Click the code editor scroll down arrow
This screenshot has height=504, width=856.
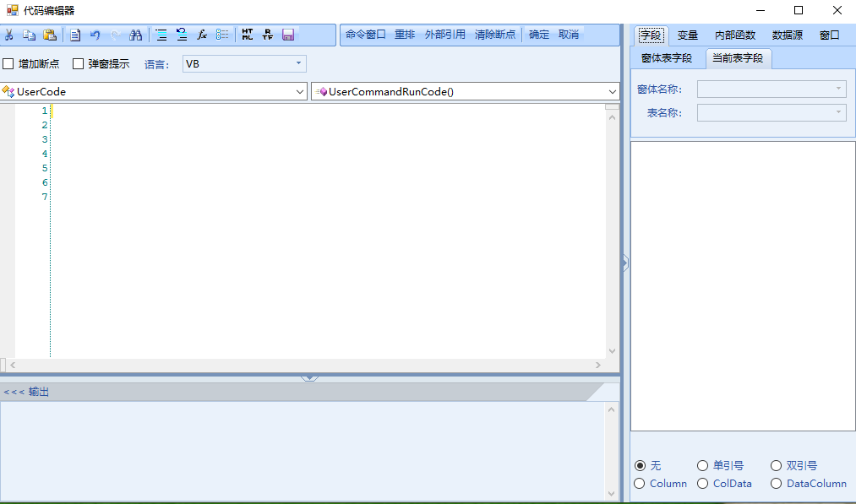tap(612, 350)
